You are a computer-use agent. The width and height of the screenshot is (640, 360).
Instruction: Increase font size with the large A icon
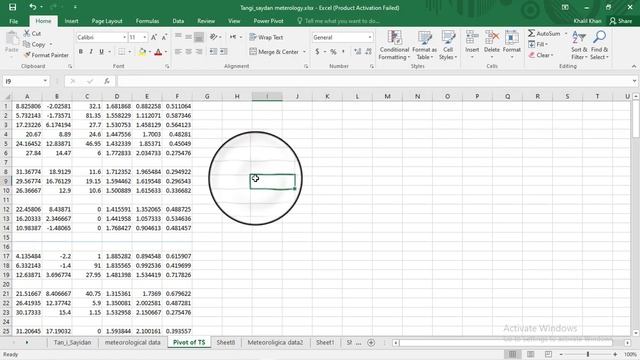[x=154, y=37]
